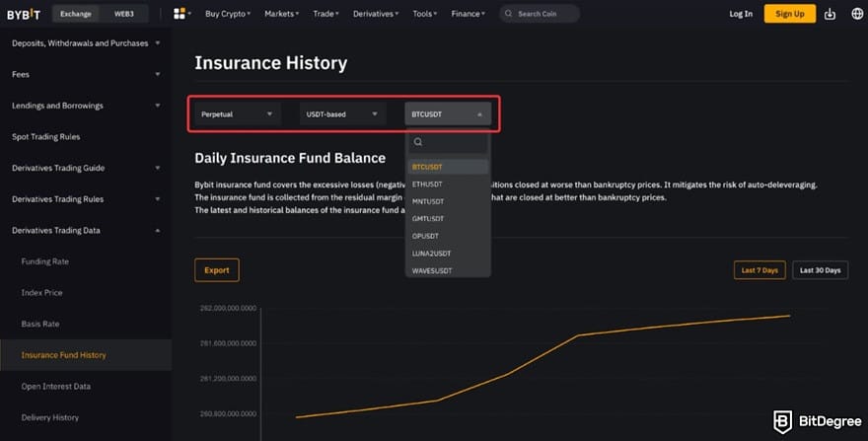
Task: Open the Perpetual contract type dropdown
Action: (x=238, y=114)
